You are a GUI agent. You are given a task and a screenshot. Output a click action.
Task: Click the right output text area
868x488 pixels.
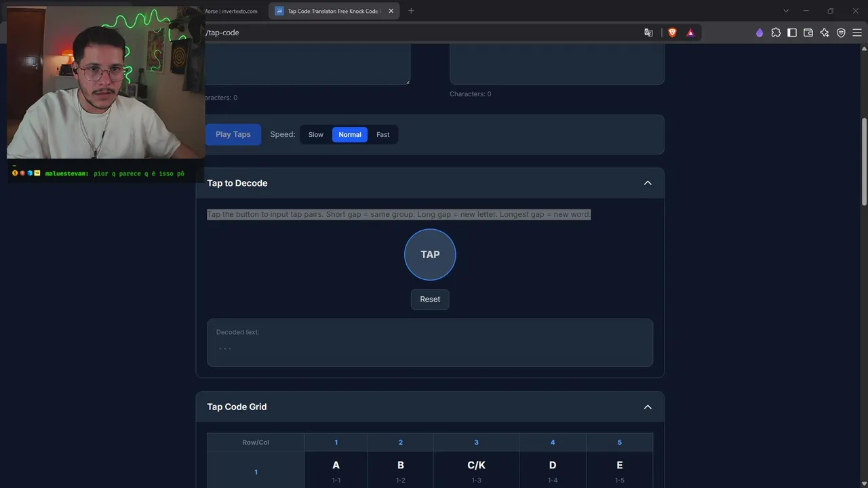557,64
